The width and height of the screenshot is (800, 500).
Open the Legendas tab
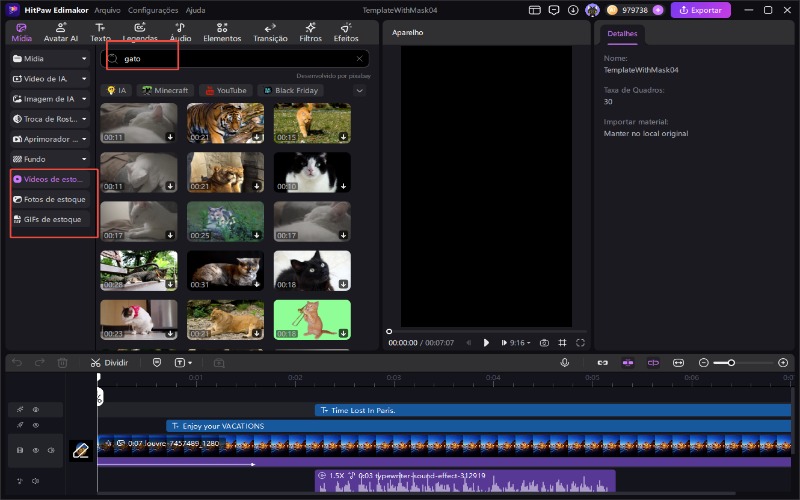(x=140, y=32)
